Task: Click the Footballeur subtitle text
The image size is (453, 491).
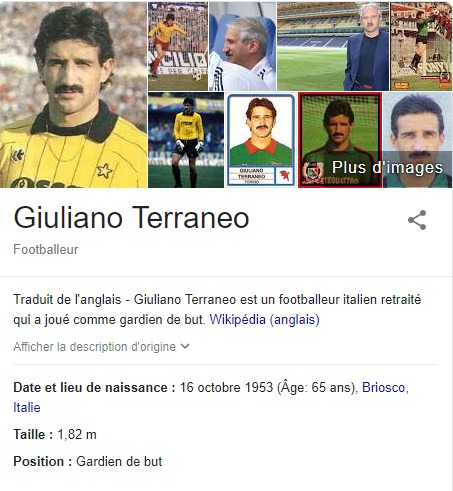Action: (46, 250)
